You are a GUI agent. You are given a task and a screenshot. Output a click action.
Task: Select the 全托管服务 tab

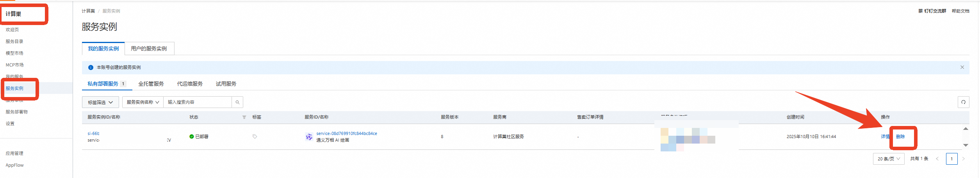point(151,84)
